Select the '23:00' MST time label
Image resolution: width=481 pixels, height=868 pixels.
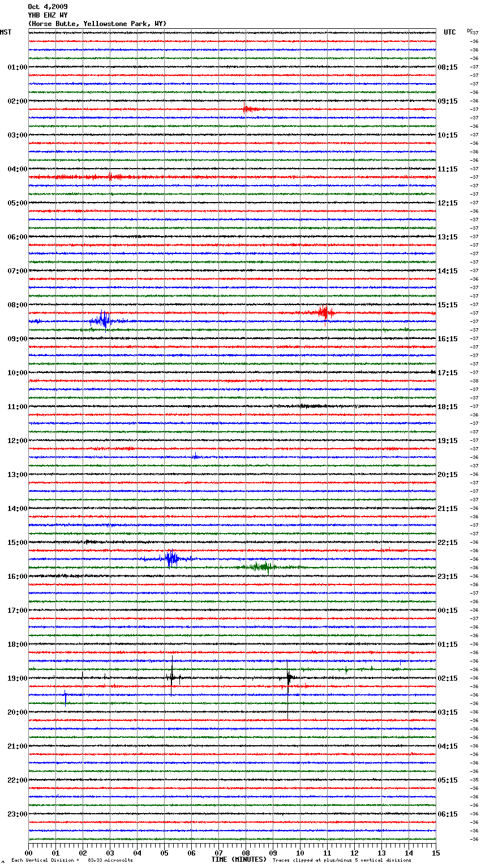coord(17,814)
